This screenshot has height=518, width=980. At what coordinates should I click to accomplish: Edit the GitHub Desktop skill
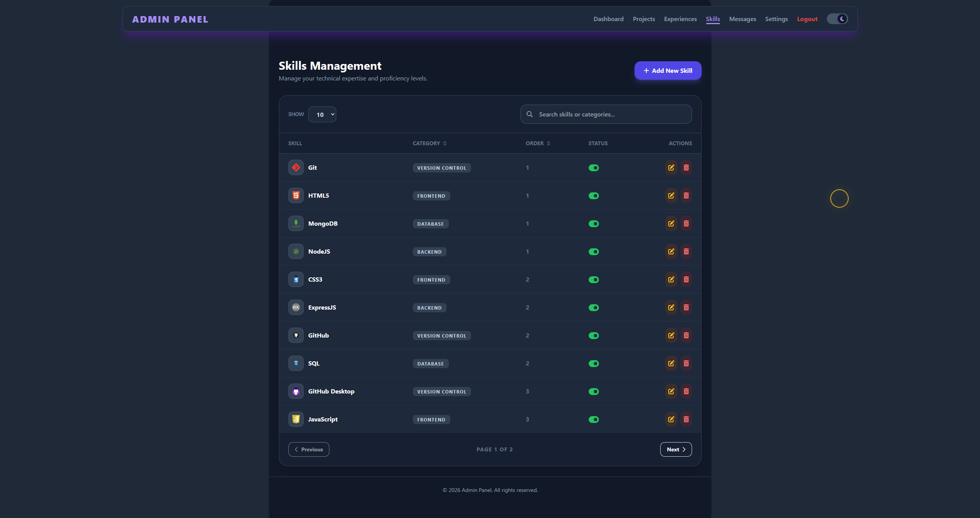(671, 391)
